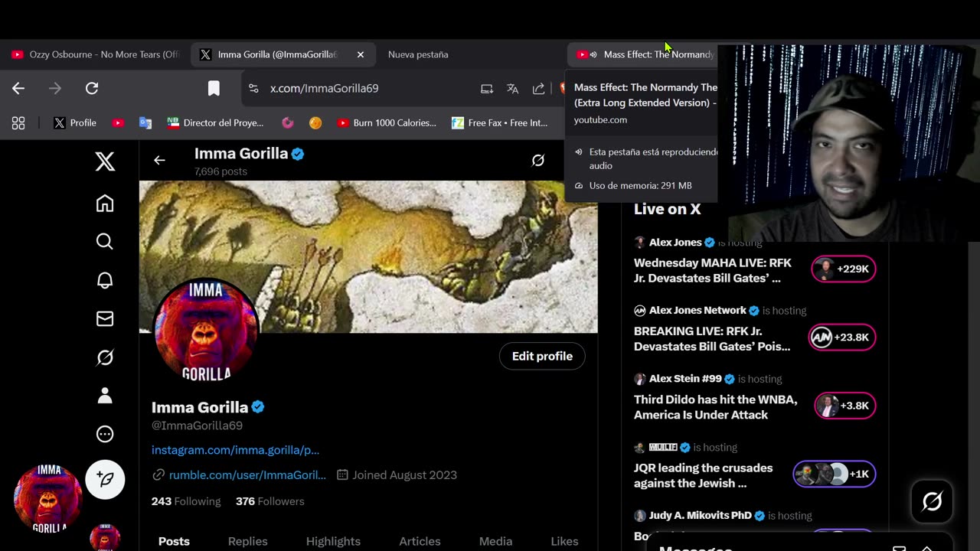Click back arrow in profile header
This screenshot has width=980, height=551.
159,160
